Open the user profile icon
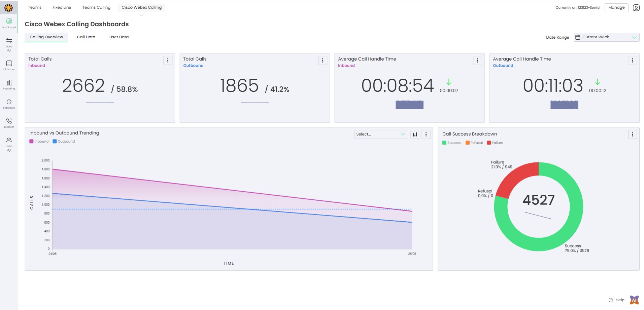 coord(636,7)
